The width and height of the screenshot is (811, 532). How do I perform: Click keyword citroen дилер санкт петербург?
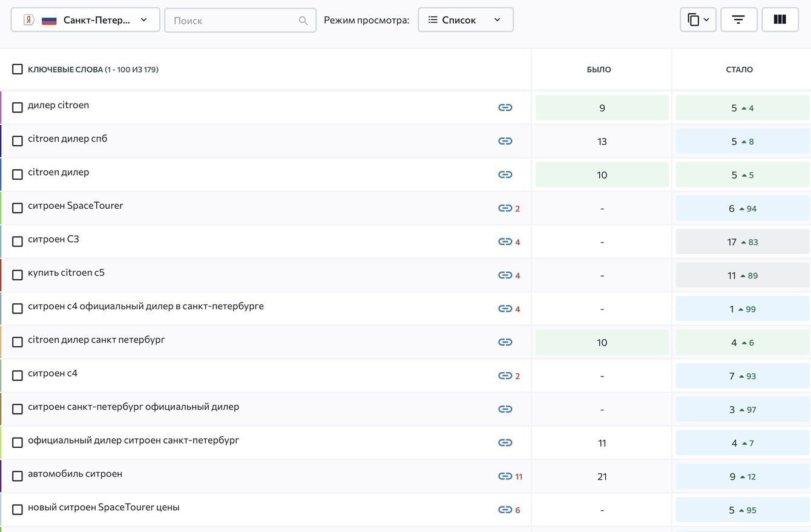96,340
